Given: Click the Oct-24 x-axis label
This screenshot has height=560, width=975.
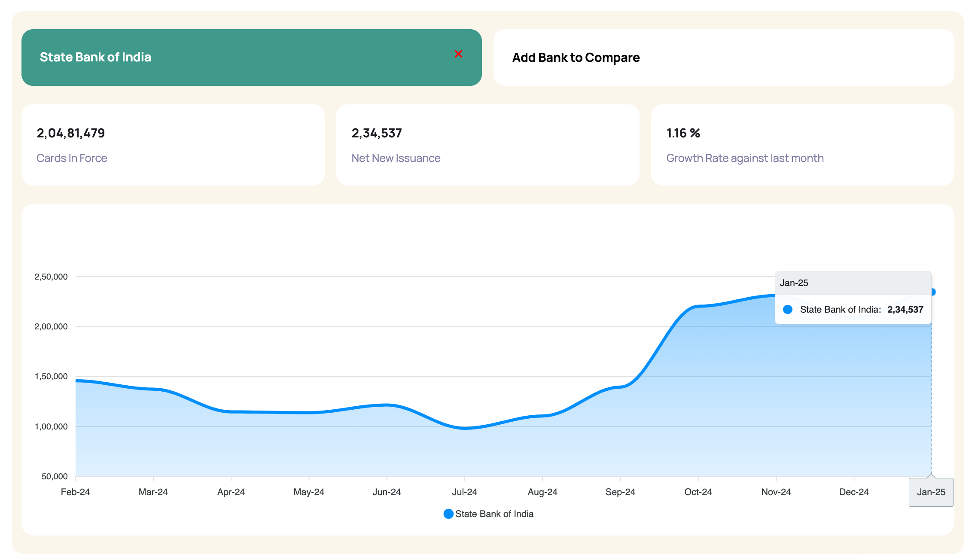Looking at the screenshot, I should click(x=698, y=492).
